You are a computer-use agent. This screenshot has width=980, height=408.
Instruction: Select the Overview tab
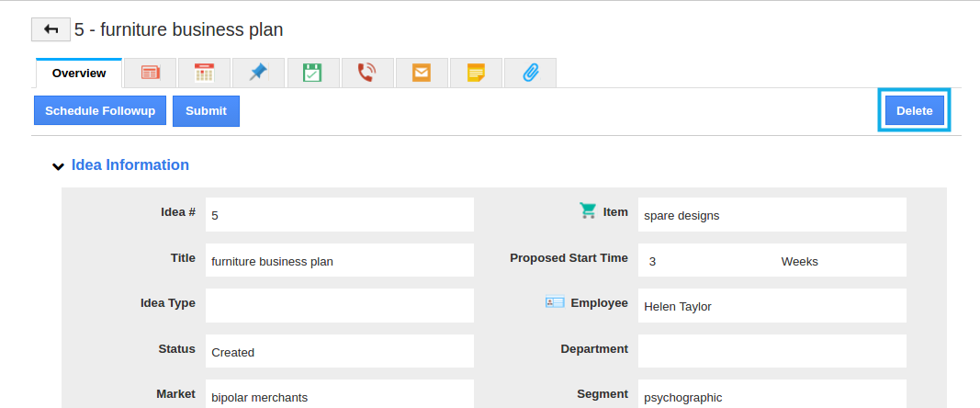coord(79,74)
